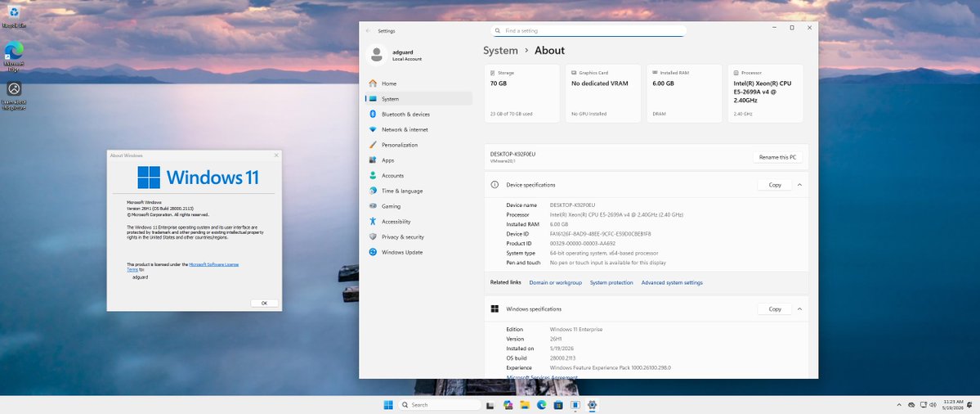
Task: Open the Storage 70 GB card
Action: (521, 93)
